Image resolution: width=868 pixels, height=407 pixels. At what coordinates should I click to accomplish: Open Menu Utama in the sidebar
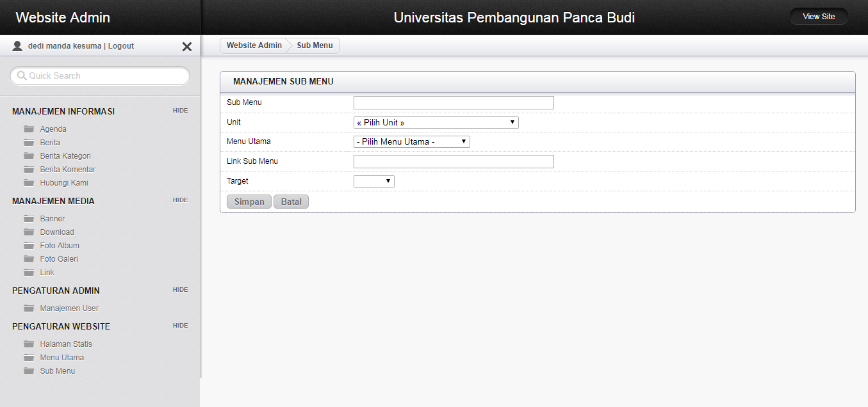click(x=61, y=358)
